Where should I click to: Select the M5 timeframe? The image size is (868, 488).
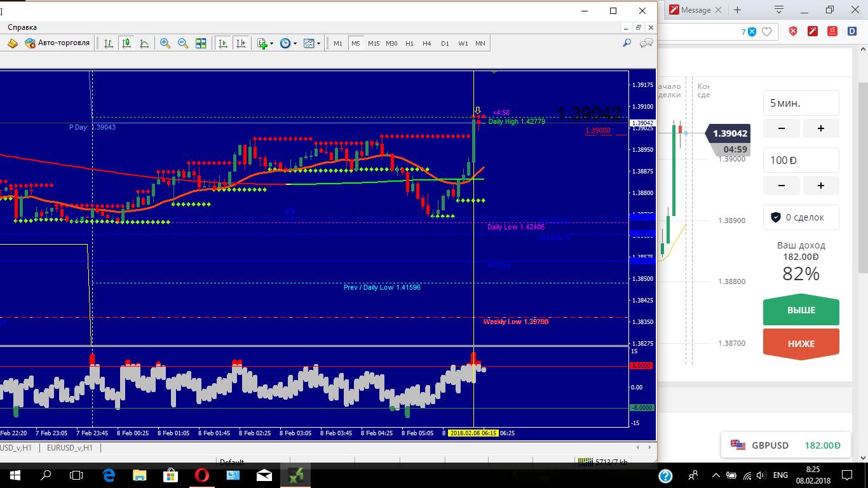[x=356, y=43]
